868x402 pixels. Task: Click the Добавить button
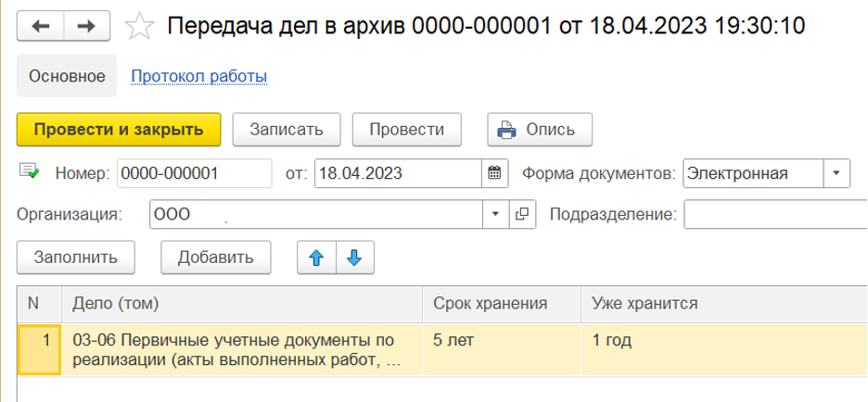[216, 258]
